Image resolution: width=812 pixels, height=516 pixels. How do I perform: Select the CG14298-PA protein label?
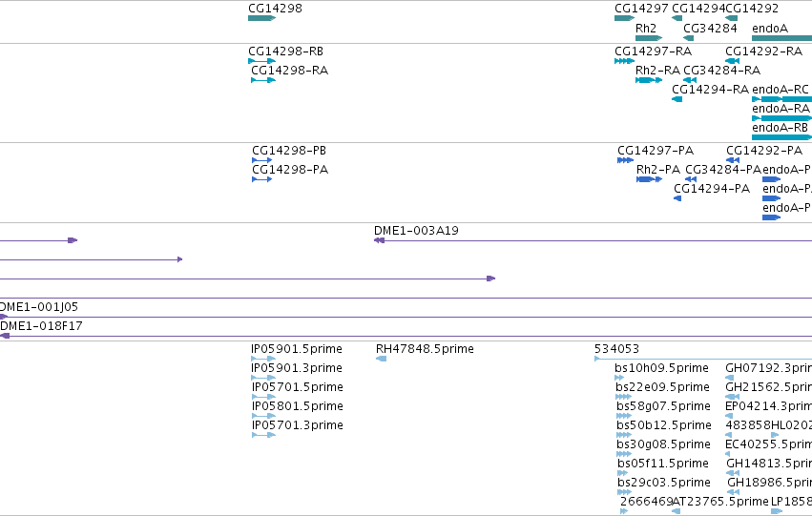[x=290, y=170]
